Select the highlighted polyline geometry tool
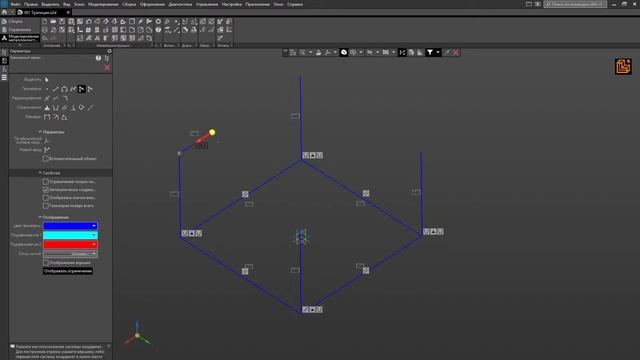 coord(81,89)
